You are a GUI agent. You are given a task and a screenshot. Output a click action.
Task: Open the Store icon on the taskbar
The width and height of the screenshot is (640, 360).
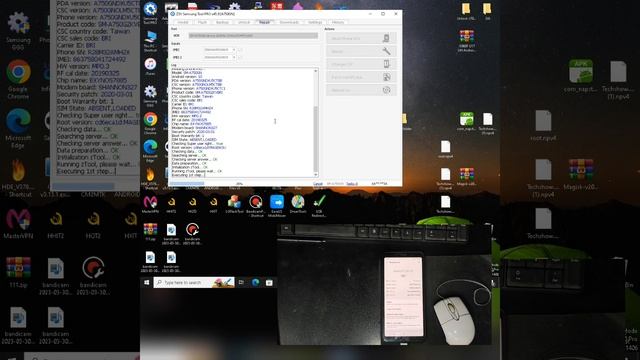269,282
